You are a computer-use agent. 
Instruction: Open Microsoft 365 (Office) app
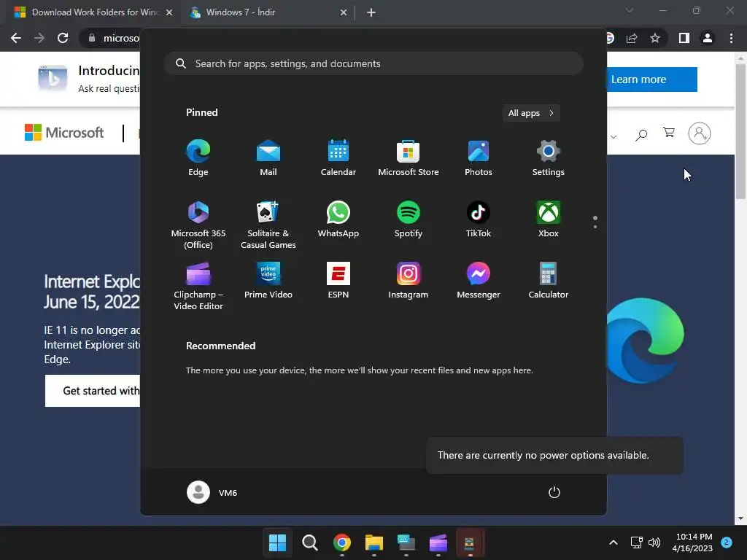click(198, 225)
